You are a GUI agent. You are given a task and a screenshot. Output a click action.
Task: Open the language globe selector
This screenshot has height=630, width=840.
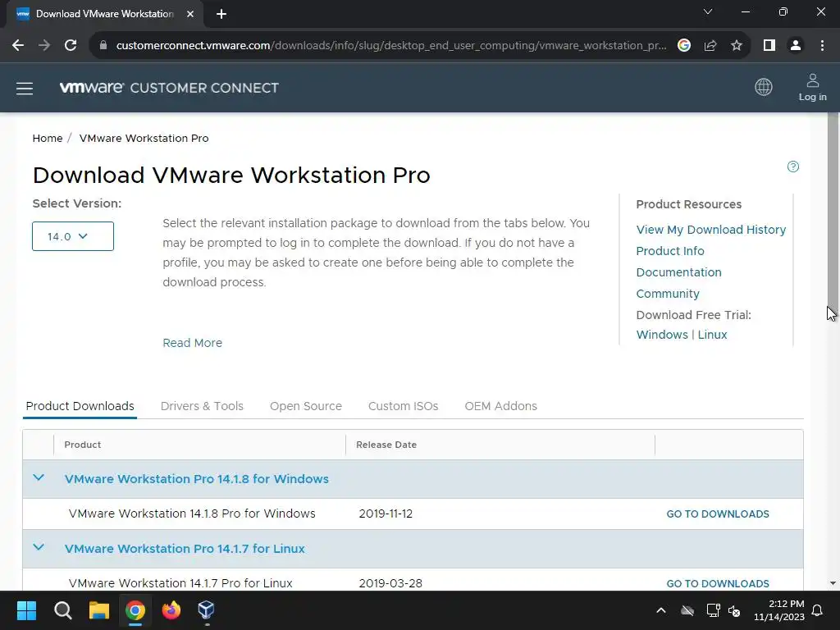(x=764, y=87)
